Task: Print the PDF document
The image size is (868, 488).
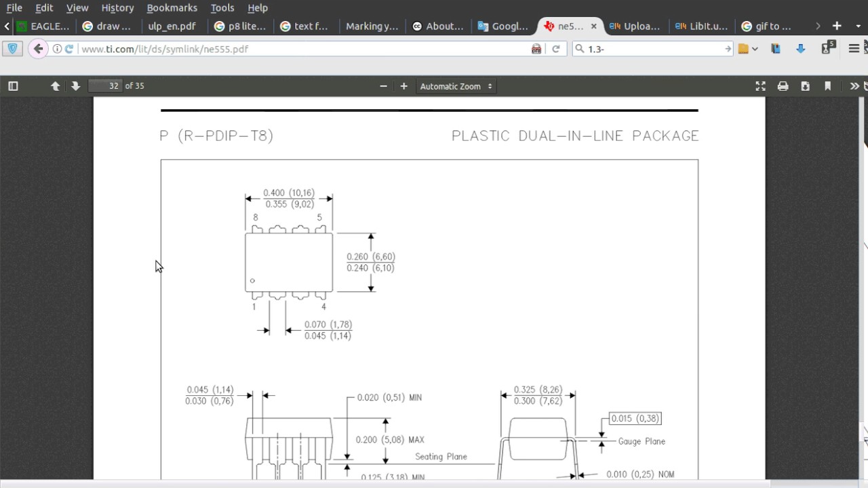Action: (783, 86)
